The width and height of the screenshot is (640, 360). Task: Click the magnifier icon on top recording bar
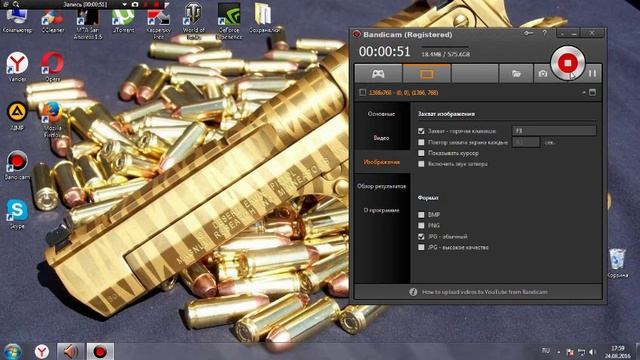[16, 4]
